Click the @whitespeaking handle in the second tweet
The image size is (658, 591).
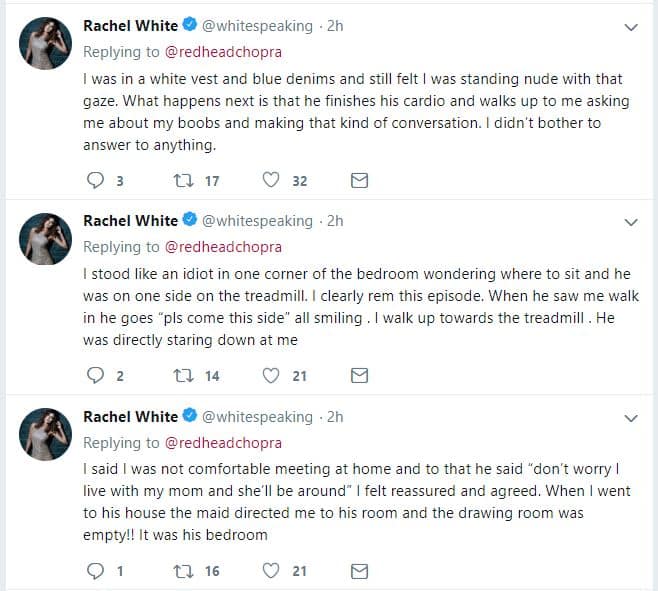(257, 221)
